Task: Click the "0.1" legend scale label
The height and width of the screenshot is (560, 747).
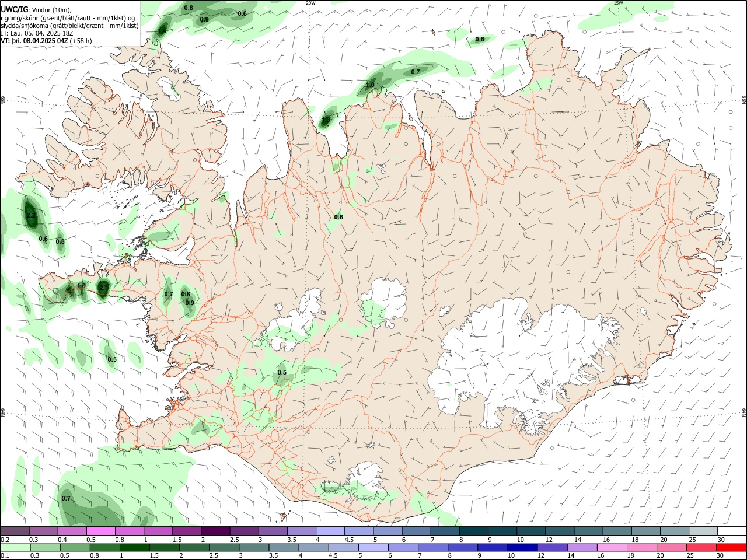Action: (5, 555)
